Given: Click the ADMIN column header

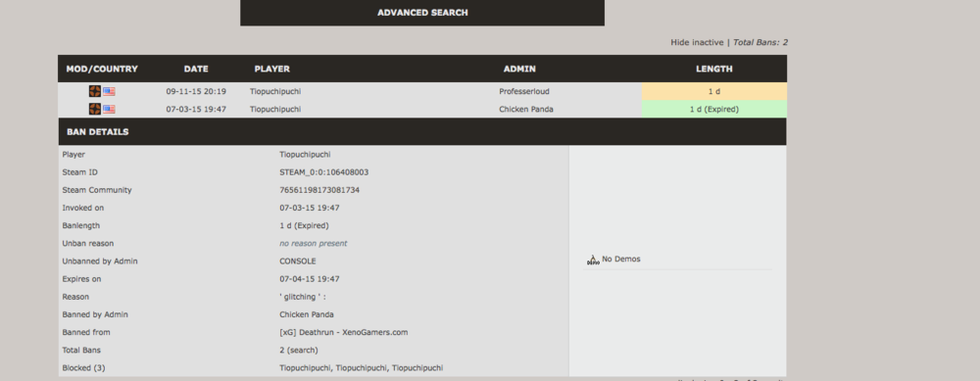Looking at the screenshot, I should tap(519, 69).
